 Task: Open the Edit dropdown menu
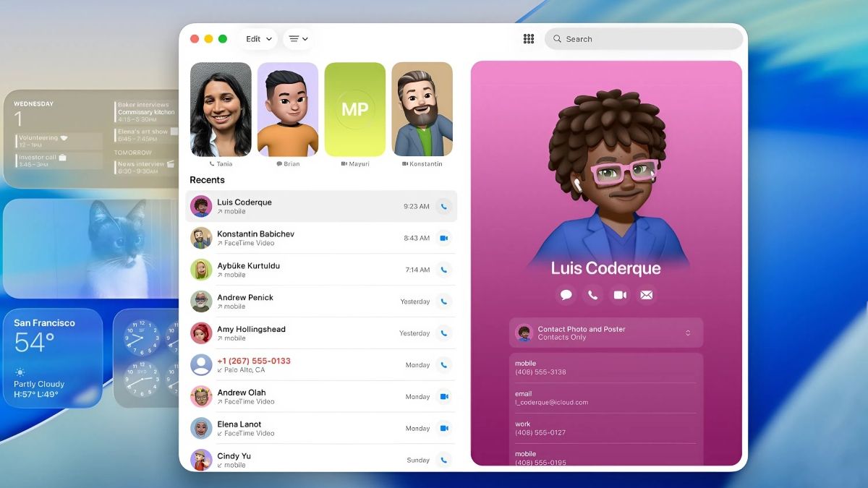pos(258,39)
